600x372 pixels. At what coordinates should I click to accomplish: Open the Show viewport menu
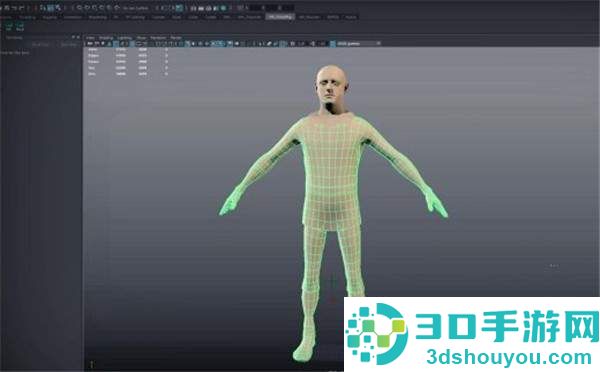pyautogui.click(x=142, y=38)
